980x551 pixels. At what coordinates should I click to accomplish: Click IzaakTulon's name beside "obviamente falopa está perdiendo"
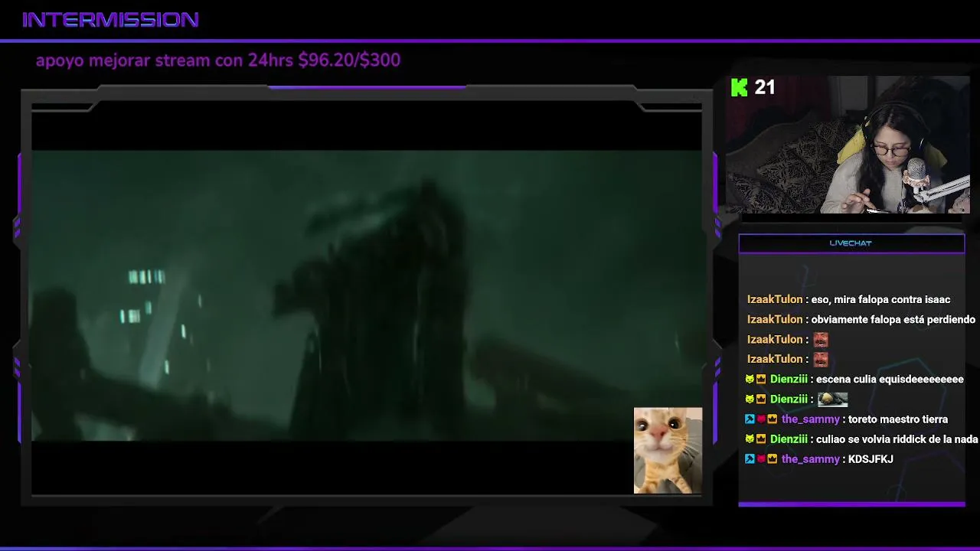[775, 320]
